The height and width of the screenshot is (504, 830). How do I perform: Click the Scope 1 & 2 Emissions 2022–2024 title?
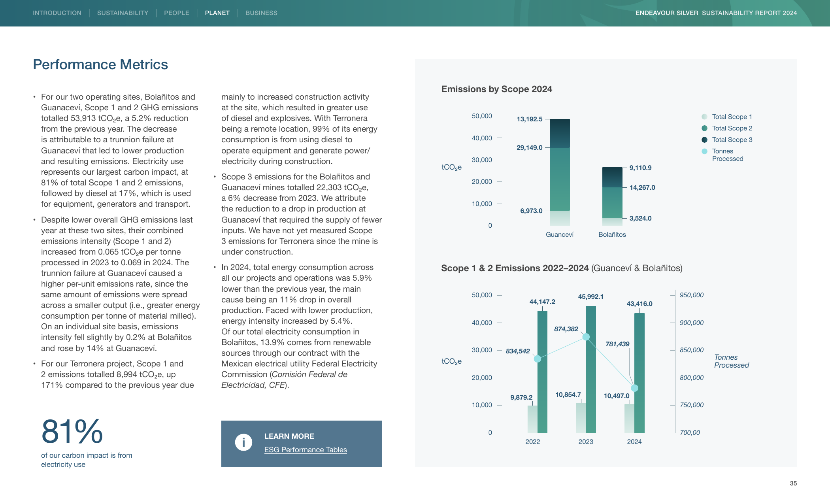coord(562,268)
